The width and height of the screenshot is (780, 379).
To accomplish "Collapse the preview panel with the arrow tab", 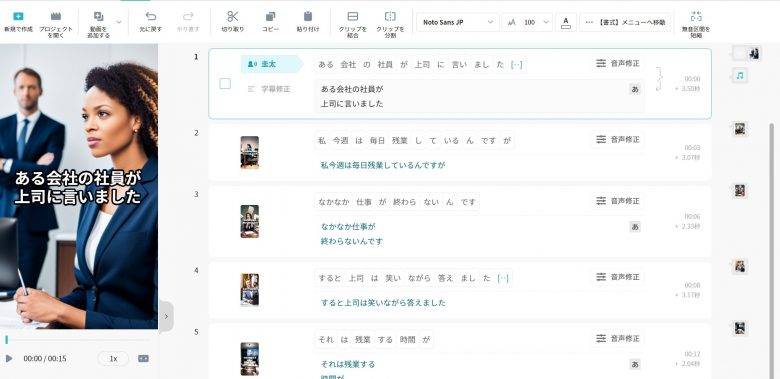I will coord(166,316).
